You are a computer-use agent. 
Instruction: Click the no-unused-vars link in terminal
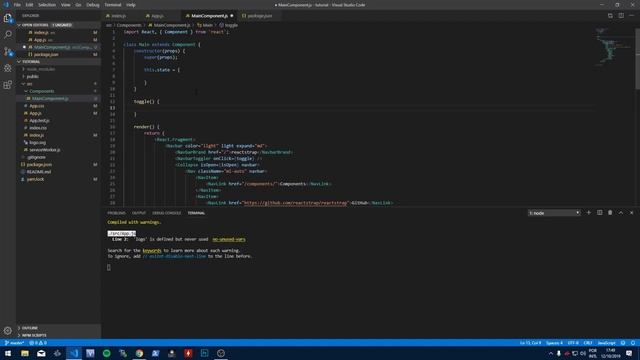[x=229, y=240]
